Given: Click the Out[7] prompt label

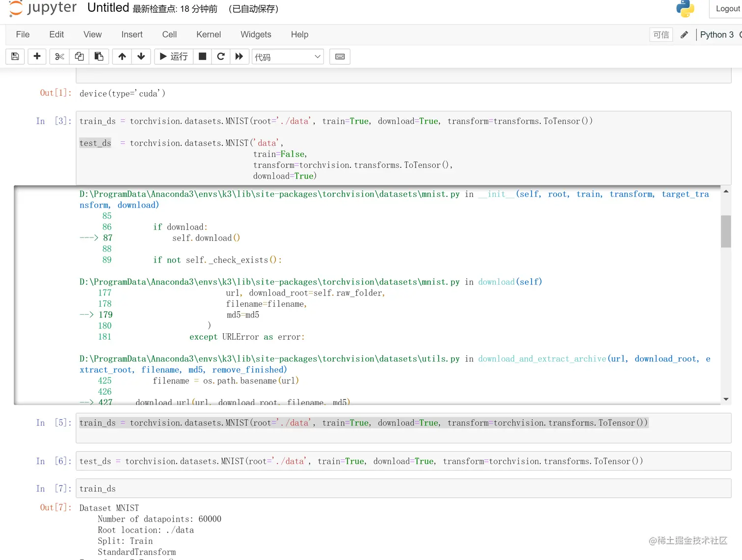Looking at the screenshot, I should (x=56, y=507).
